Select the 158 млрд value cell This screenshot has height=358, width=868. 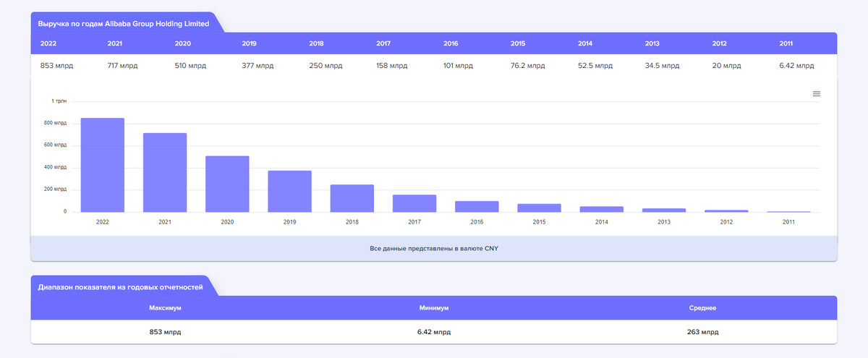392,65
